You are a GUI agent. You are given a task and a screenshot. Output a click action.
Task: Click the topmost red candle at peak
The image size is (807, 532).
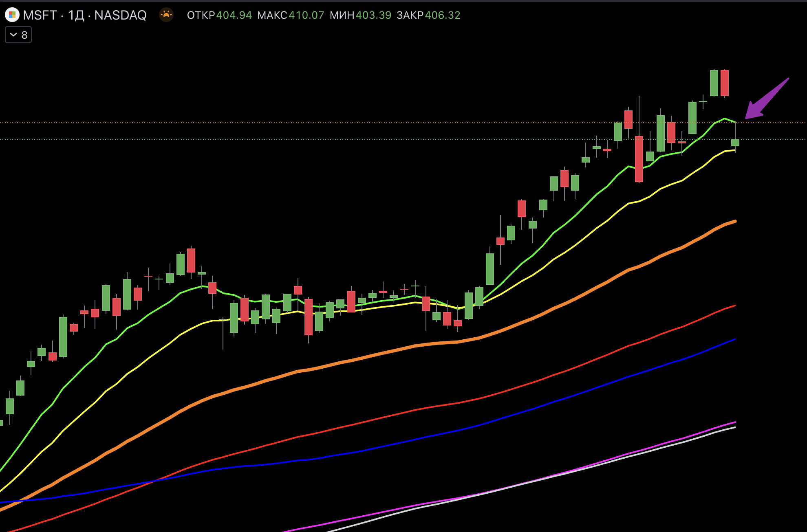point(724,83)
